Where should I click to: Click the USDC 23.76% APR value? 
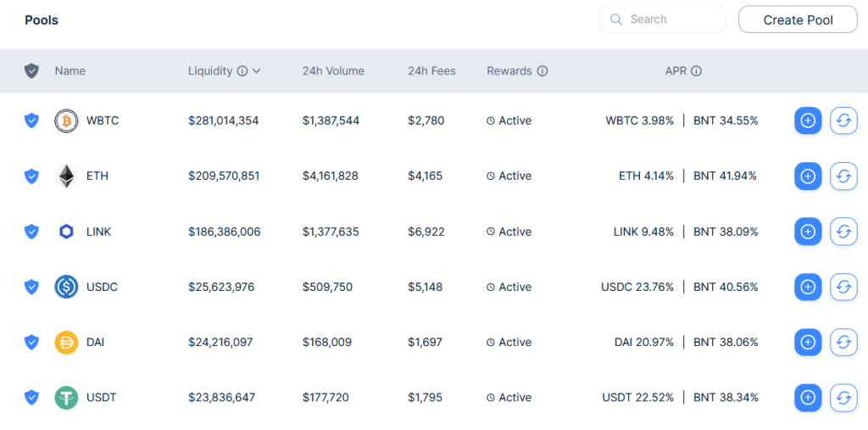pyautogui.click(x=637, y=287)
